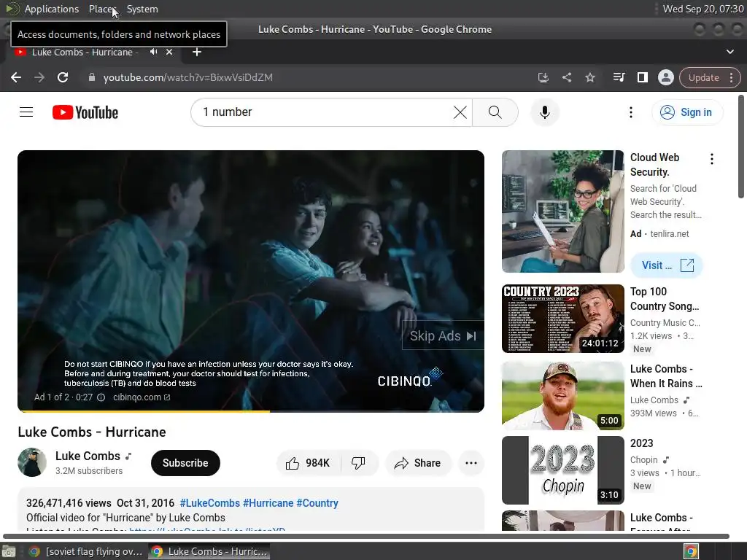Click the Chrome tray icon at bottom right

point(691,551)
